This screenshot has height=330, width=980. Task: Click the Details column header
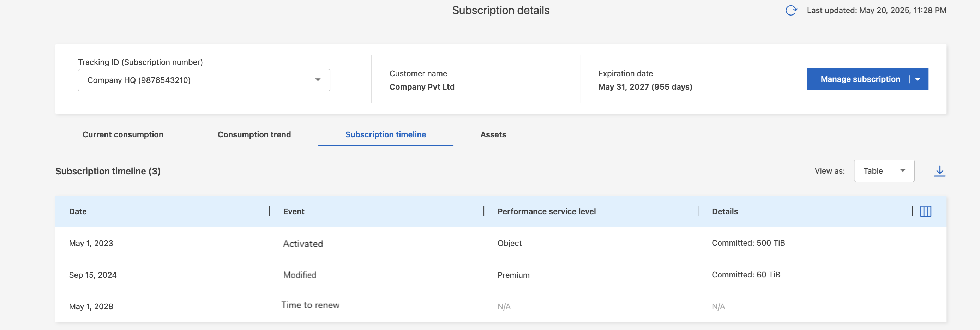[725, 212]
